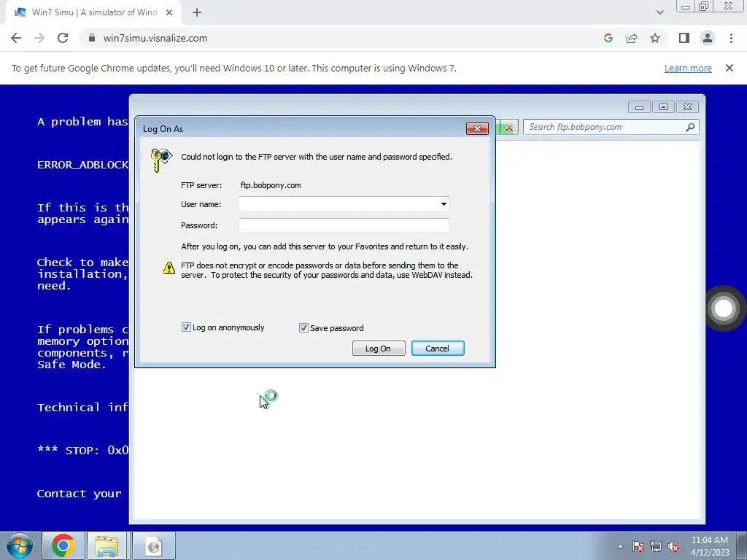This screenshot has height=560, width=747.
Task: Select the Win7 Simu browser tab
Action: 93,12
